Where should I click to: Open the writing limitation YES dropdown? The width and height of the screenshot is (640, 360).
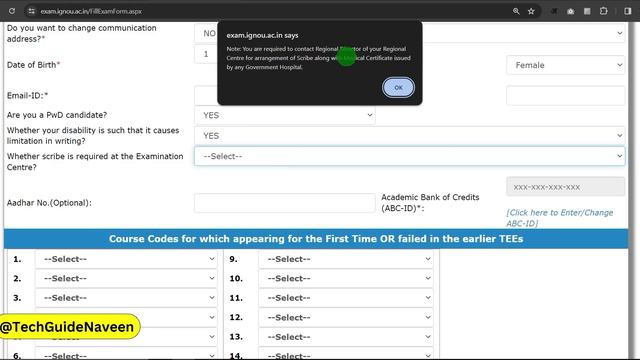point(409,136)
